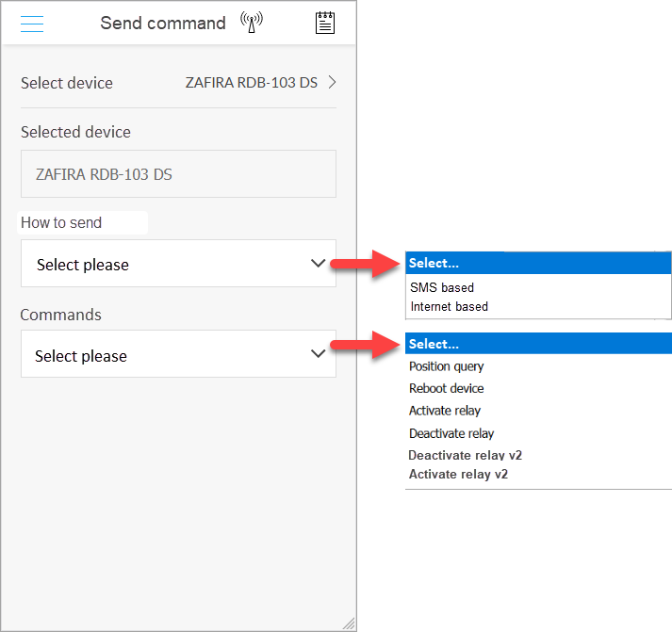Select Activate relay command
The height and width of the screenshot is (632, 672).
[x=445, y=411]
